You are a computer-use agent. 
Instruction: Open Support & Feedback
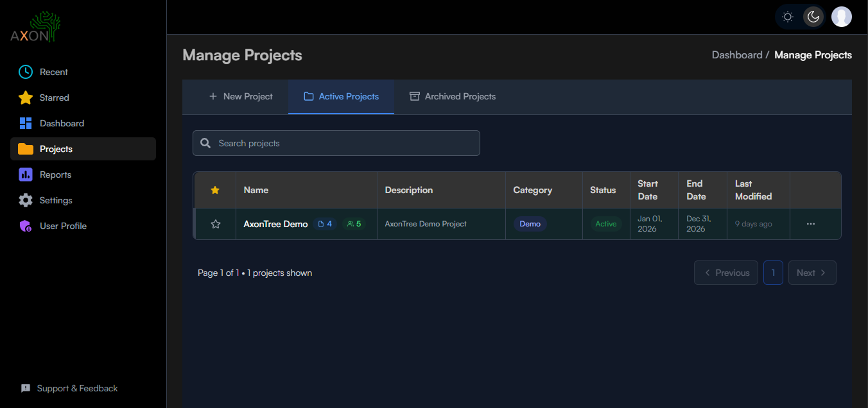click(70, 388)
